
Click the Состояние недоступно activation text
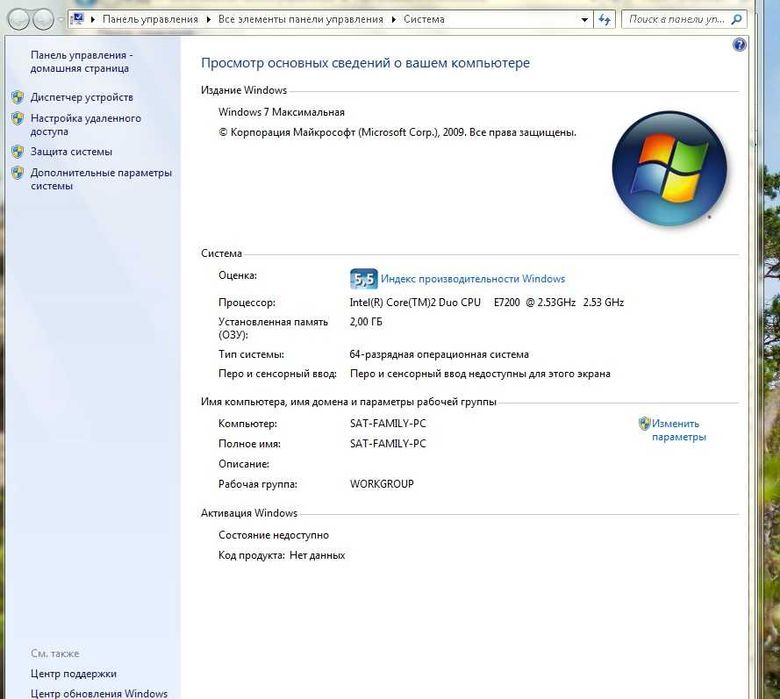[x=274, y=535]
